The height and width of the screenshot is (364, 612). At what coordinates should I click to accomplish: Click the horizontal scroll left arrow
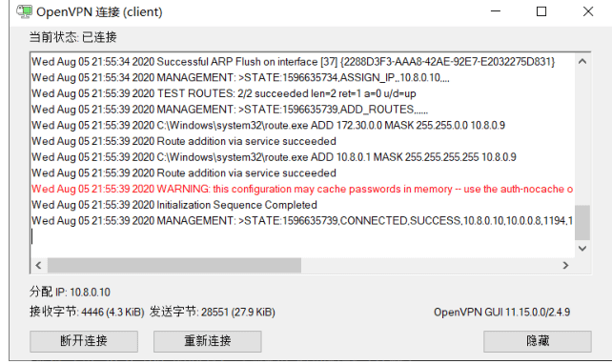[x=38, y=266]
